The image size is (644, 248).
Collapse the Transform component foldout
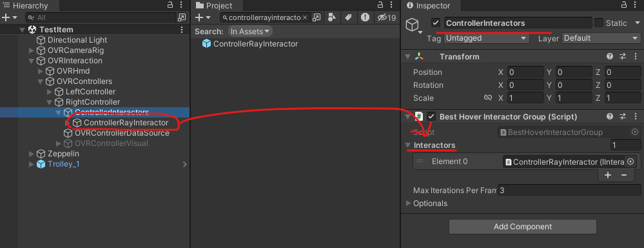(407, 57)
